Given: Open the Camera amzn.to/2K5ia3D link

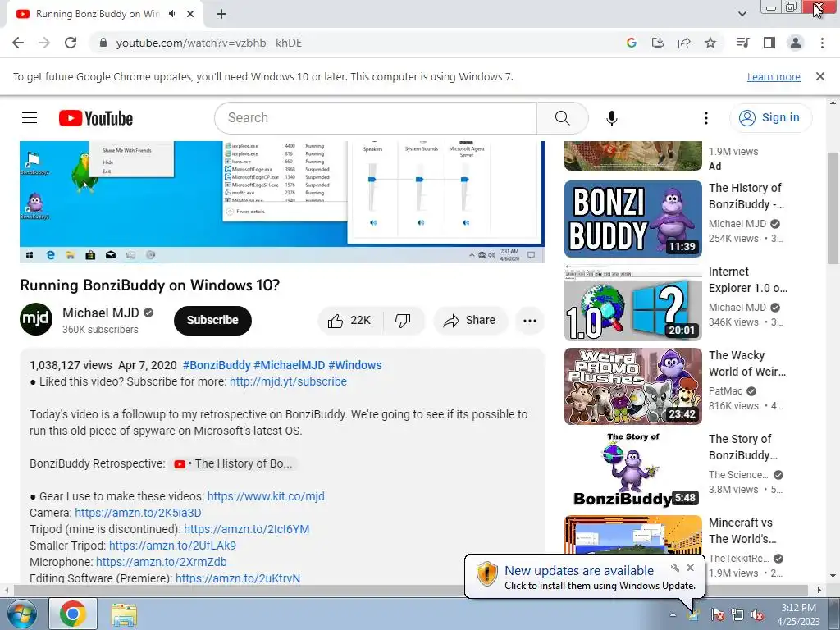Looking at the screenshot, I should click(x=138, y=513).
